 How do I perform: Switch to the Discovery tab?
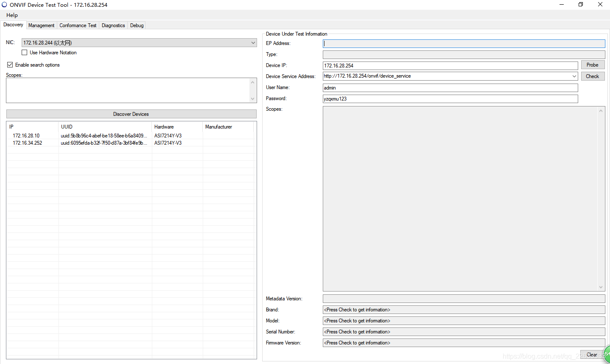(13, 25)
